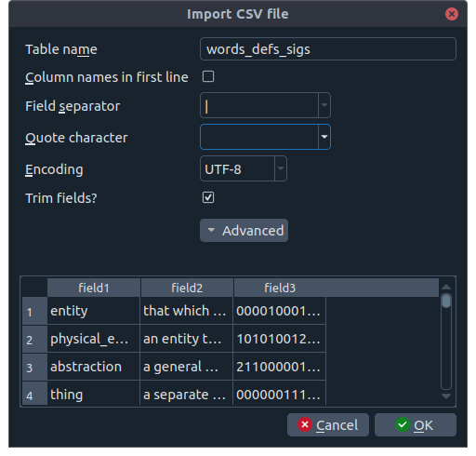This screenshot has width=476, height=456.
Task: Click the '211000001…' cell
Action: (x=279, y=367)
